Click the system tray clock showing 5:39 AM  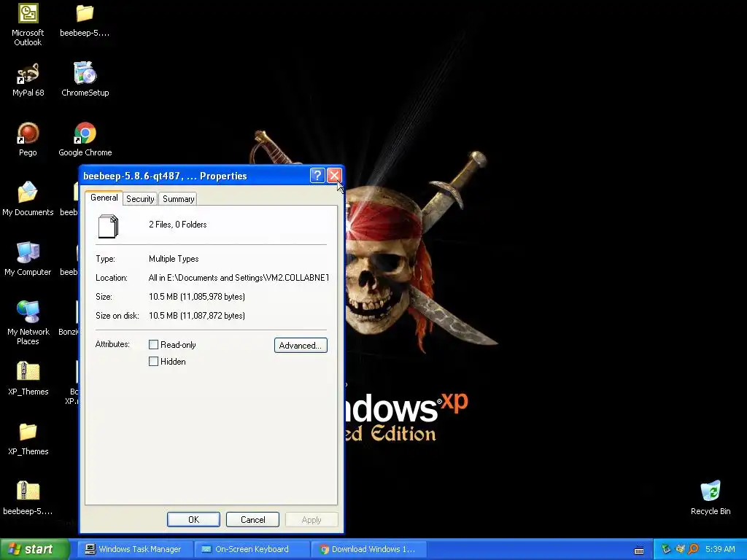(x=720, y=549)
